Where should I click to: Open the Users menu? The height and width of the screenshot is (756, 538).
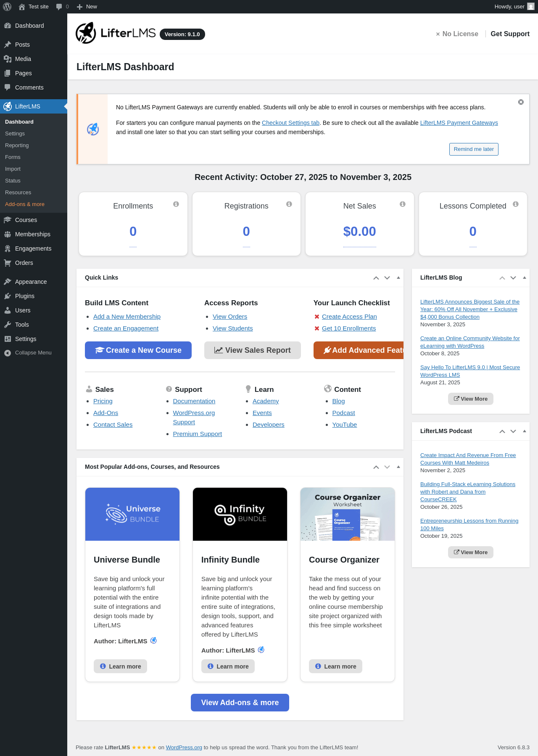click(x=34, y=310)
